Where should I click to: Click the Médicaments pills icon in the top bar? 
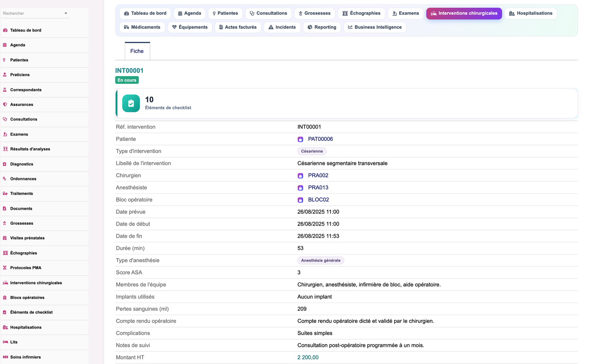[x=126, y=27]
